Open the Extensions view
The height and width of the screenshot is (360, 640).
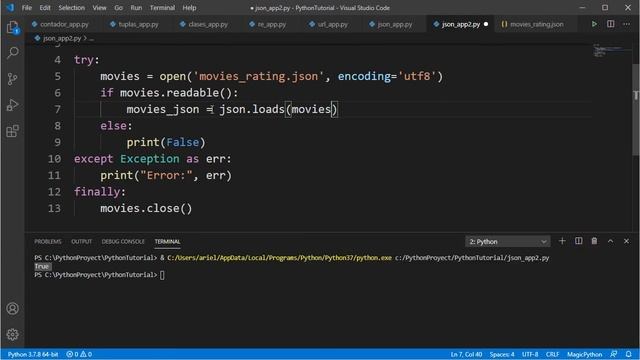(13, 131)
